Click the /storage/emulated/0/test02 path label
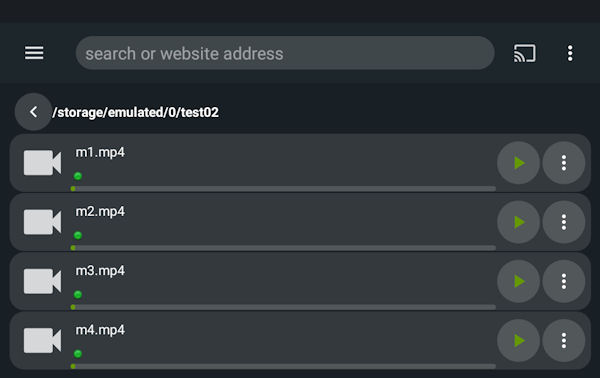 point(135,112)
